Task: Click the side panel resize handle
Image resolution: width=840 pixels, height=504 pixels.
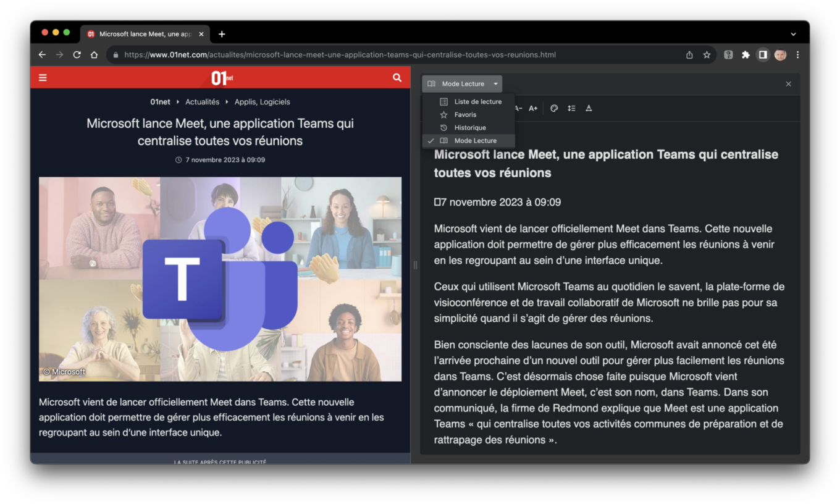Action: (x=415, y=265)
